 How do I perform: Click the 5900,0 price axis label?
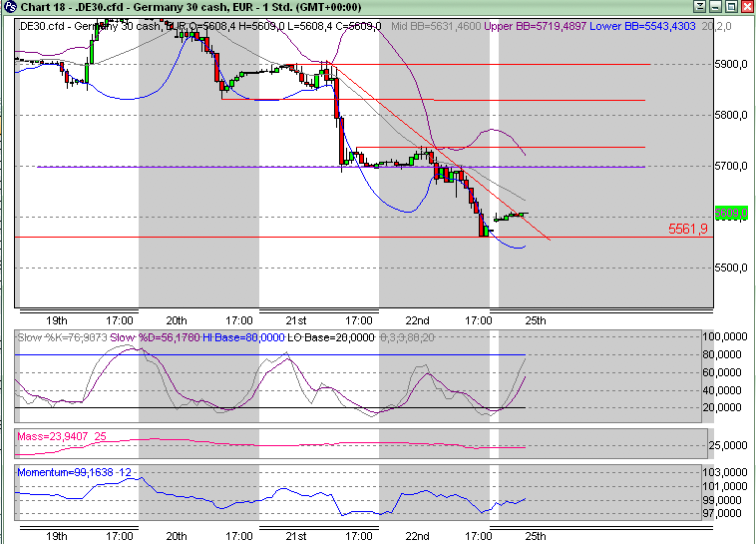tap(731, 64)
